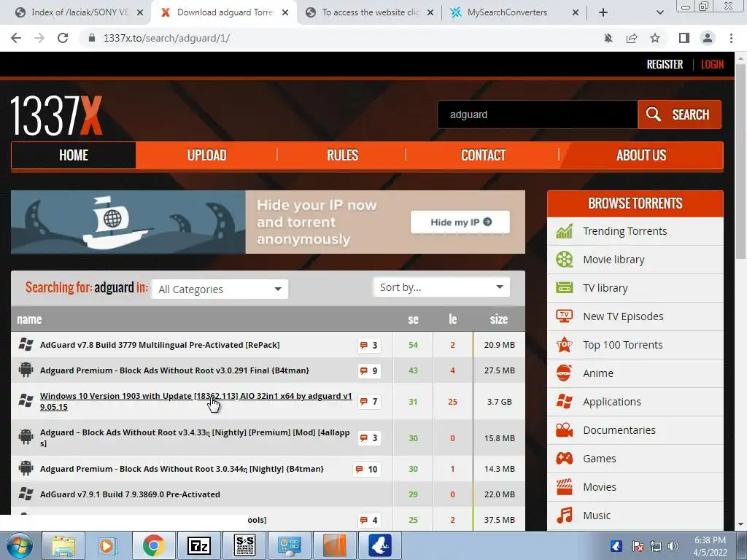The width and height of the screenshot is (747, 560).
Task: Browse the Movies category
Action: point(600,487)
